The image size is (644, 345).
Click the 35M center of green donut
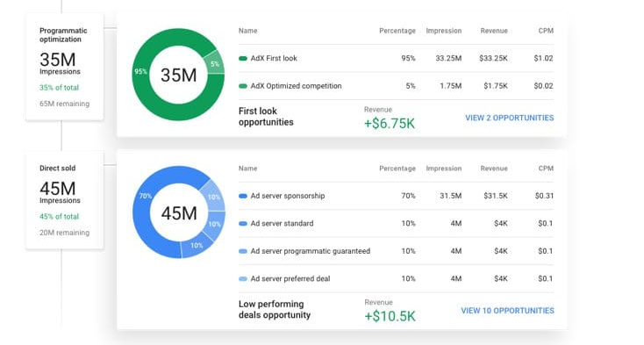click(178, 75)
